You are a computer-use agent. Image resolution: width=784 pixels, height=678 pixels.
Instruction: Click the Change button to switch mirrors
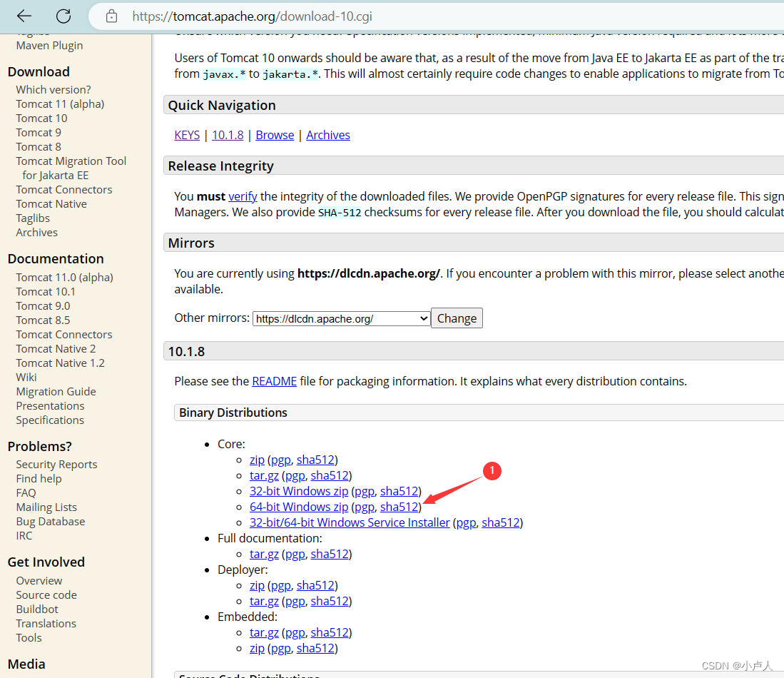click(457, 318)
